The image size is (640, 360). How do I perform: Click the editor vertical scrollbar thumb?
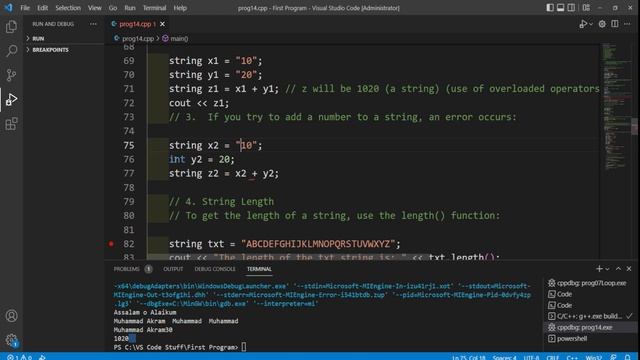pyautogui.click(x=635, y=126)
